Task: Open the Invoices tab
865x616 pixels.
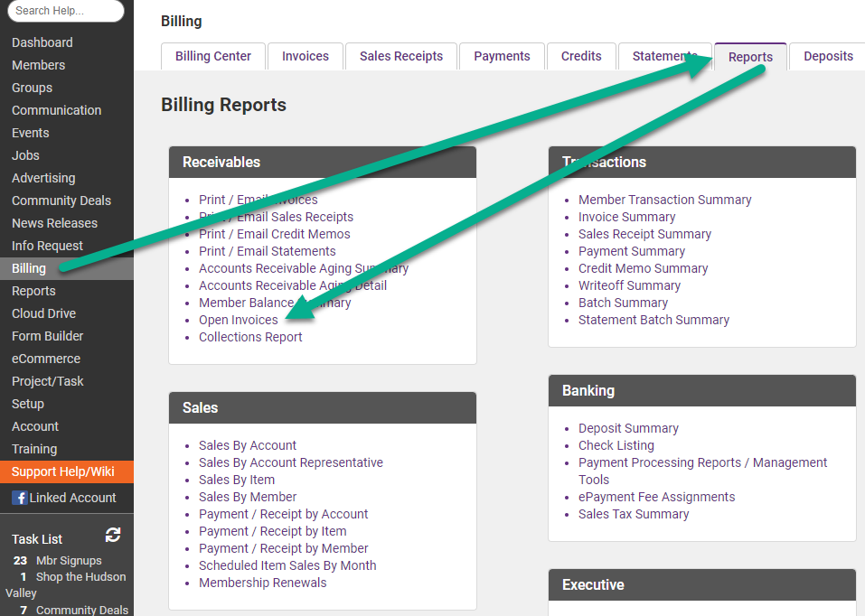Action: (306, 56)
